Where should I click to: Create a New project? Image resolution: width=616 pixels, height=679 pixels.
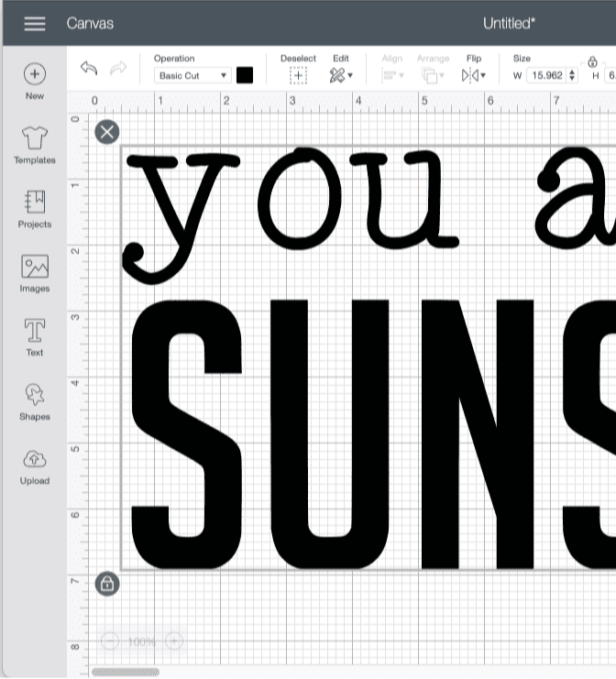coord(34,81)
